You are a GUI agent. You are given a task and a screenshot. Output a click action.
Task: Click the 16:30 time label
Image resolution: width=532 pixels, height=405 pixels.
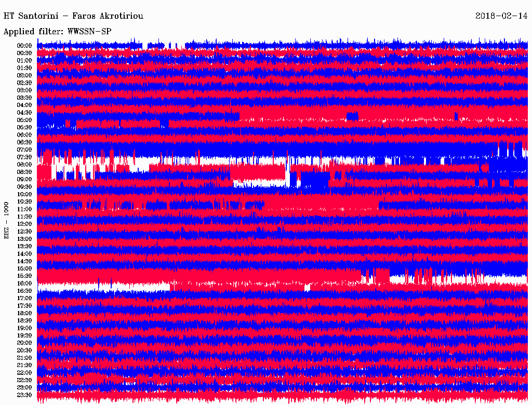click(24, 291)
